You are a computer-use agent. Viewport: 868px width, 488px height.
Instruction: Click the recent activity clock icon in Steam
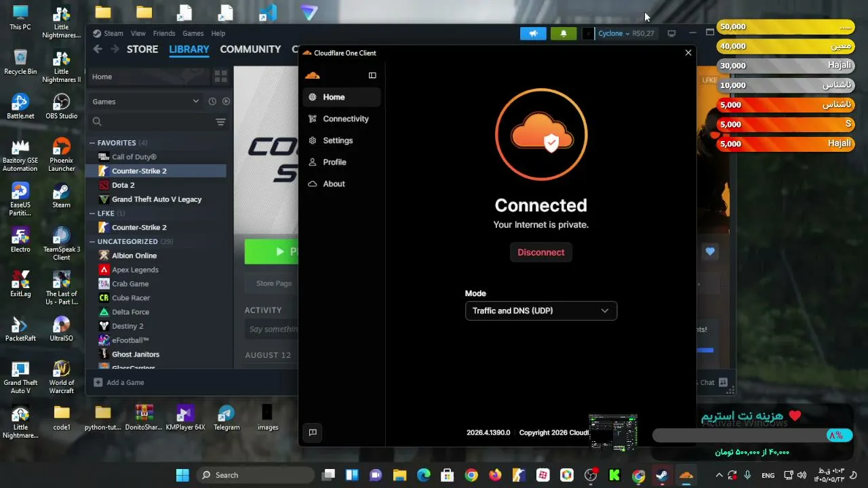click(x=212, y=102)
